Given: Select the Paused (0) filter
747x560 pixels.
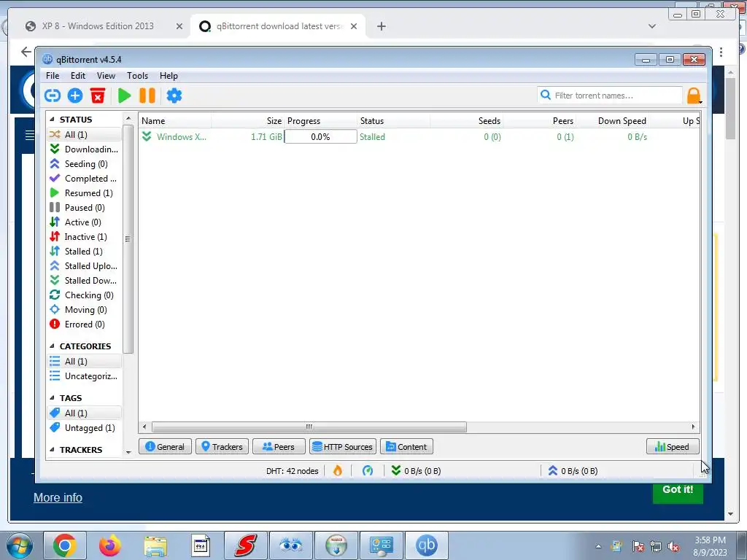Looking at the screenshot, I should pyautogui.click(x=85, y=208).
